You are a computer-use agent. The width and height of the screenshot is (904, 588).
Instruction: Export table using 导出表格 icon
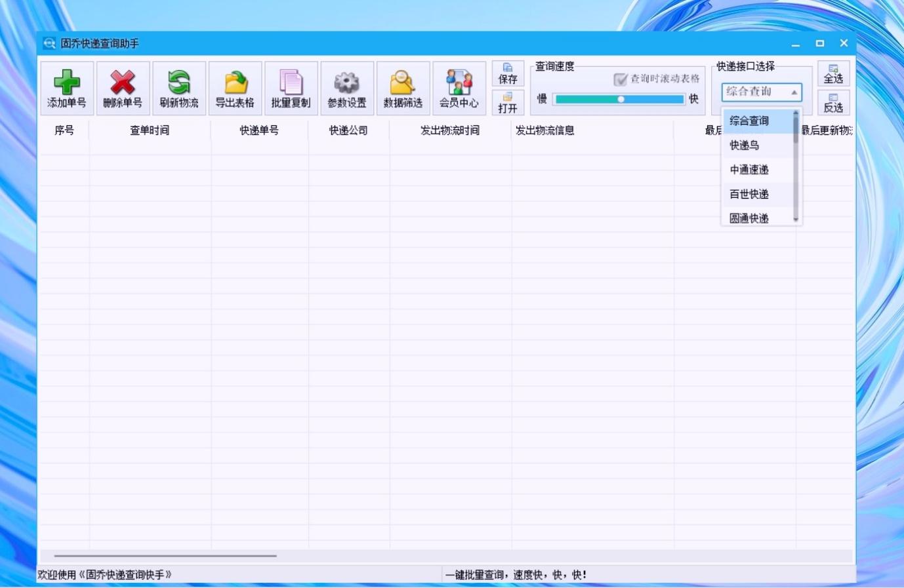(x=235, y=83)
